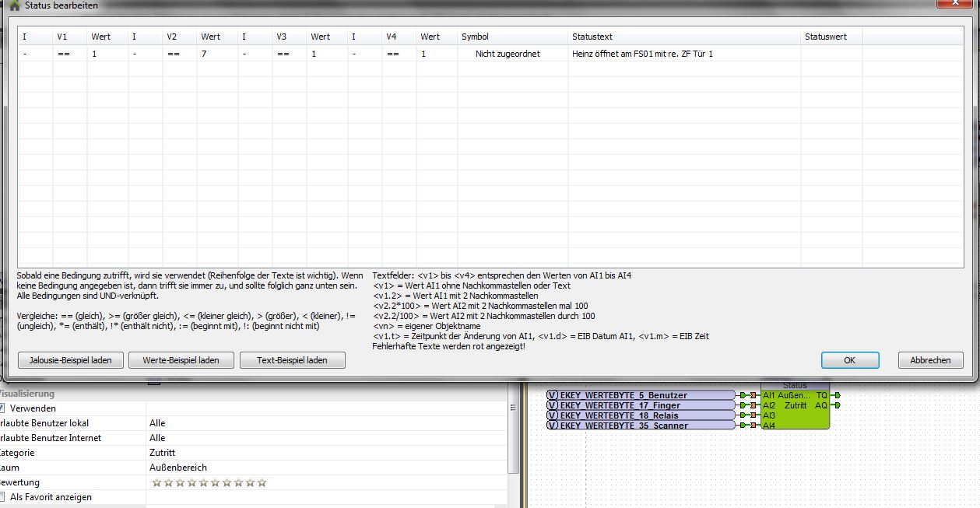Click the AQ output connector of Status block
Viewport: 980px width, 508px height.
tap(837, 405)
